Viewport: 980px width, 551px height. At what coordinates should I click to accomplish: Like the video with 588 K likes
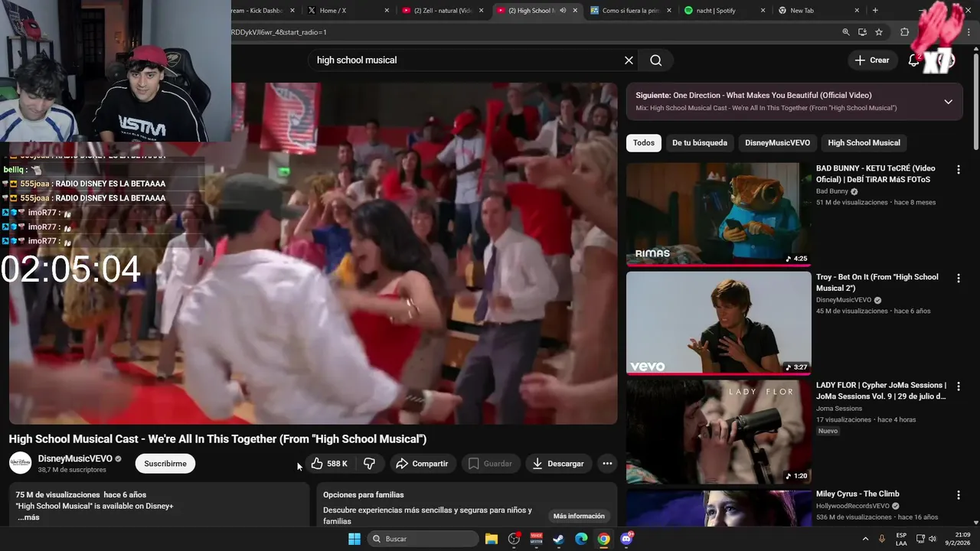point(329,464)
